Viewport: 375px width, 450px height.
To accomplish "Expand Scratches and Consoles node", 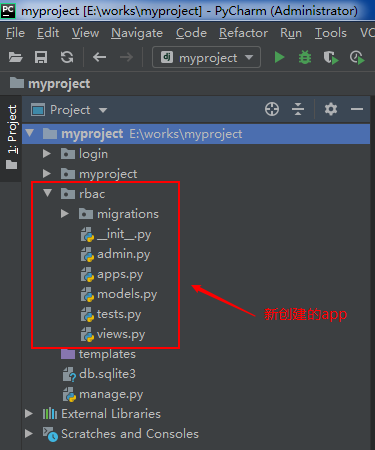I will [x=29, y=434].
